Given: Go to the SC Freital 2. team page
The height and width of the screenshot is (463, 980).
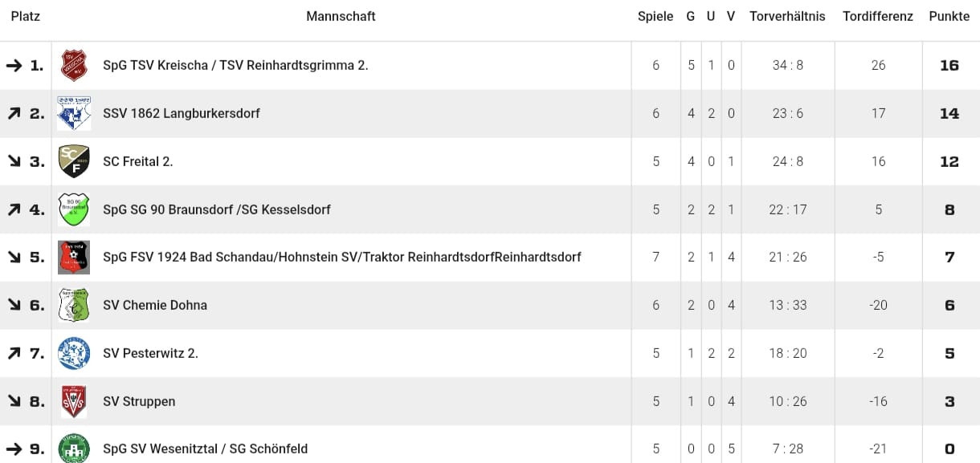Looking at the screenshot, I should point(138,161).
